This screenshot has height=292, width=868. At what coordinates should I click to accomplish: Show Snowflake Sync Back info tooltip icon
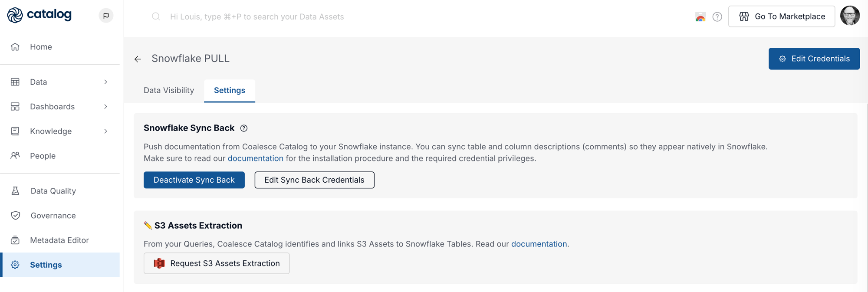[244, 128]
